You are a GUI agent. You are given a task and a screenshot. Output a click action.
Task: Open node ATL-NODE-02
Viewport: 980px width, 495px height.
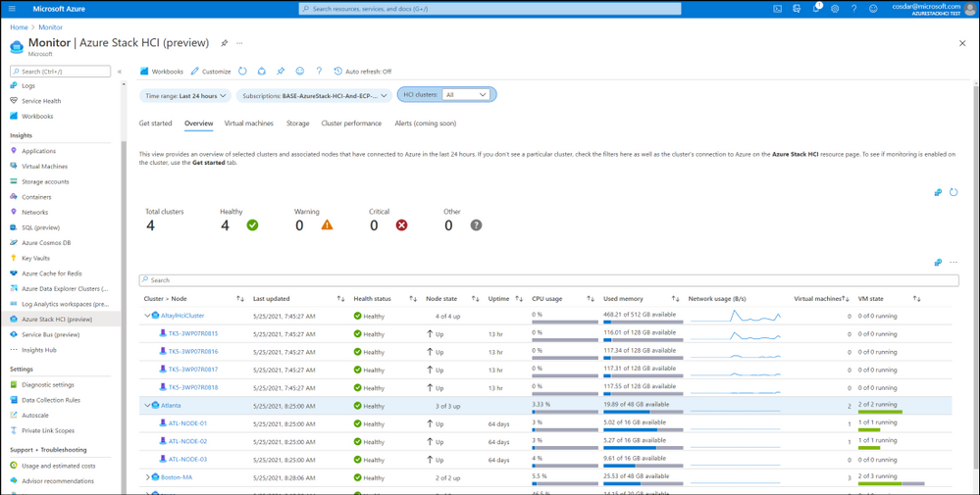[x=187, y=441]
